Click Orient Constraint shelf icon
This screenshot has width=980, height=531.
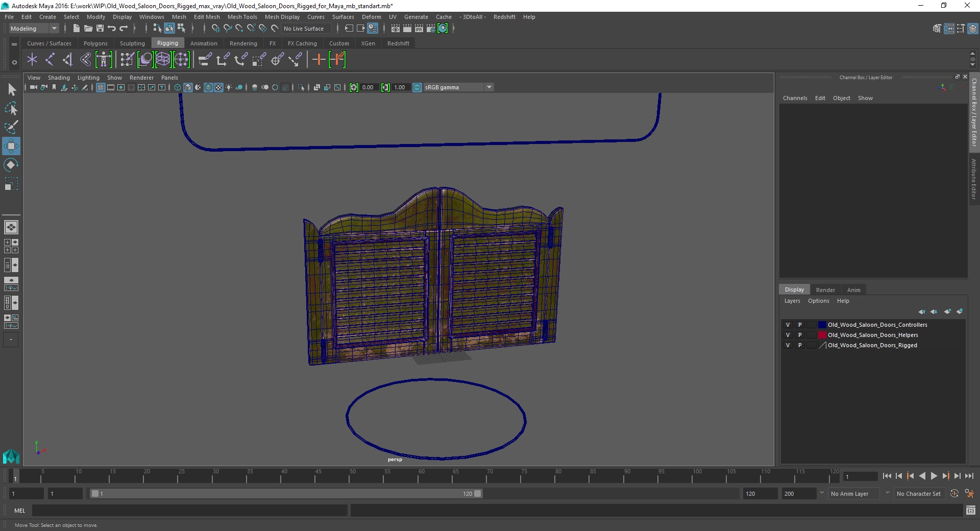click(x=240, y=60)
